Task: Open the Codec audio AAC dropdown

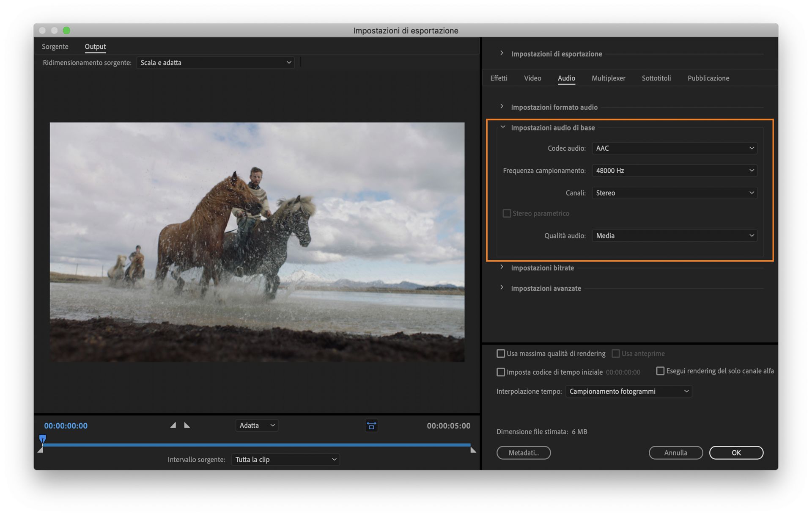Action: (674, 148)
